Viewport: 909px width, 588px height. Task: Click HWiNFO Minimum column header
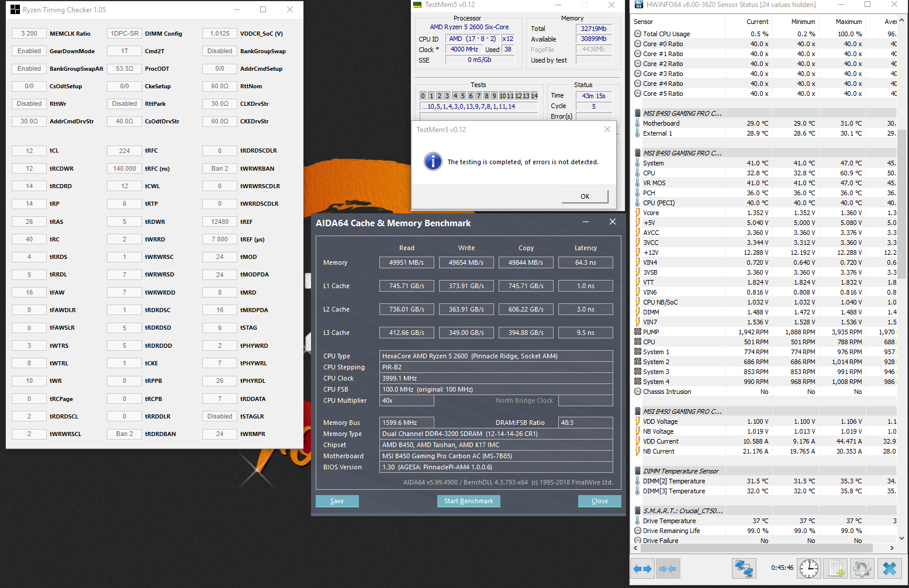(x=796, y=22)
